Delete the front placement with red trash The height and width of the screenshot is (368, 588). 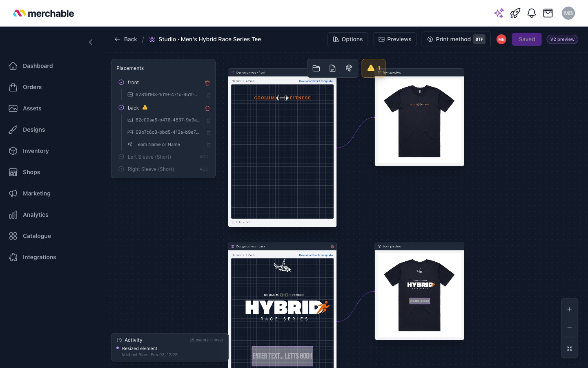tap(207, 83)
